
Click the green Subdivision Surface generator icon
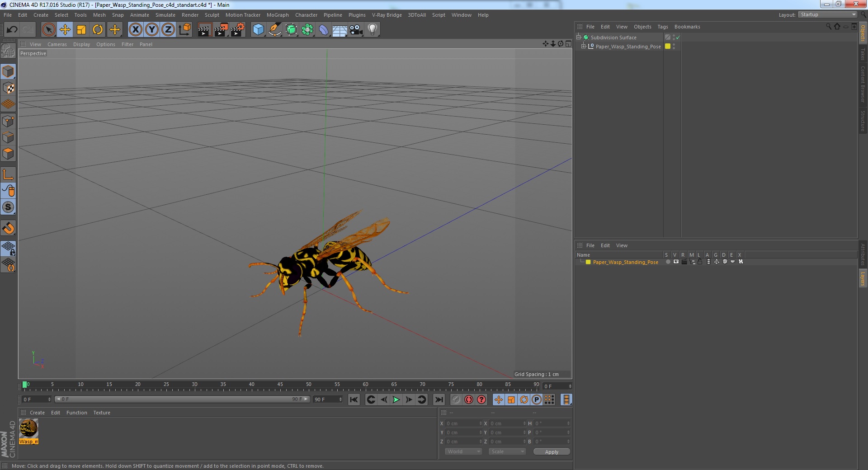click(x=291, y=30)
